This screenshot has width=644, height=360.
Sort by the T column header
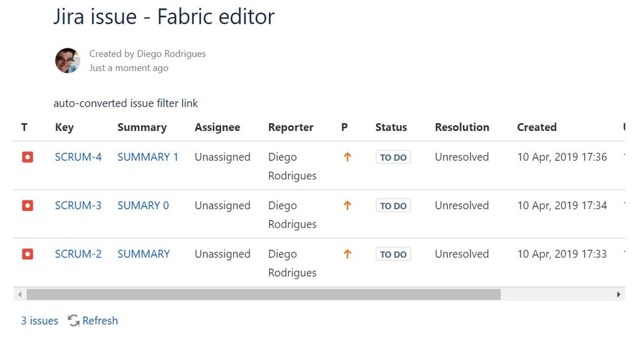pos(24,127)
